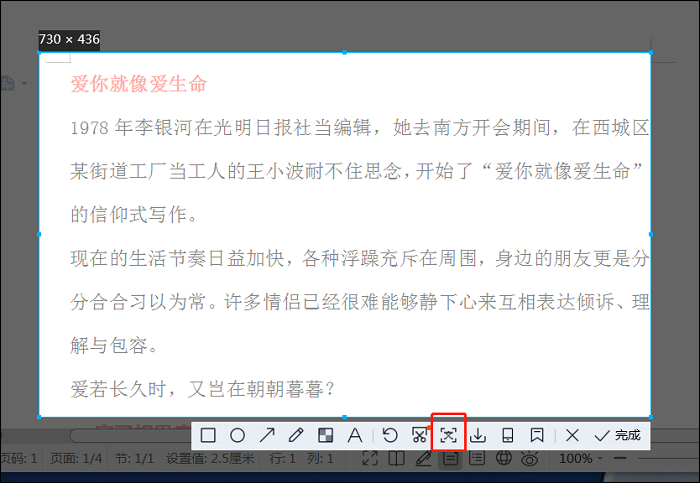This screenshot has width=700, height=483.
Task: Switch to web layout globe icon
Action: click(x=504, y=458)
